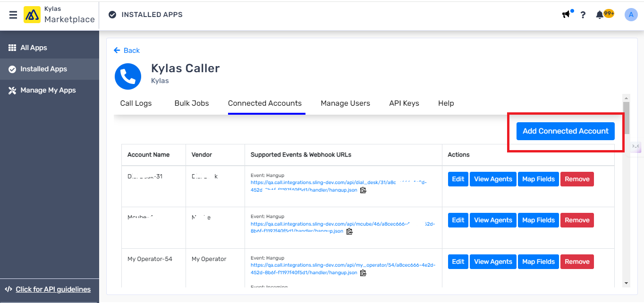Click the Kylas Marketplace logo

click(x=32, y=15)
